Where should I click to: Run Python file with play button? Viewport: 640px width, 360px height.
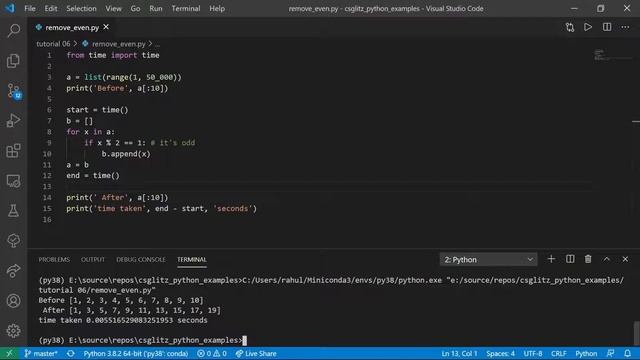click(x=588, y=27)
